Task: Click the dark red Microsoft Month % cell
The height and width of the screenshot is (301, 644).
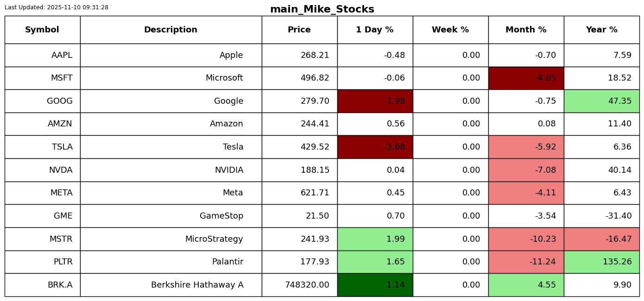Action: pos(526,78)
